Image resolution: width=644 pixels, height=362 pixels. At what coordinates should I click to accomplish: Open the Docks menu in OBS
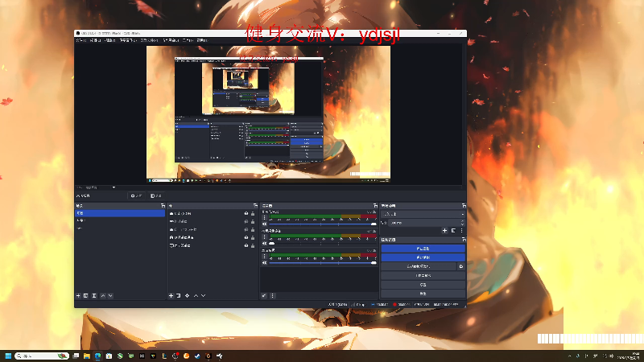(128, 40)
